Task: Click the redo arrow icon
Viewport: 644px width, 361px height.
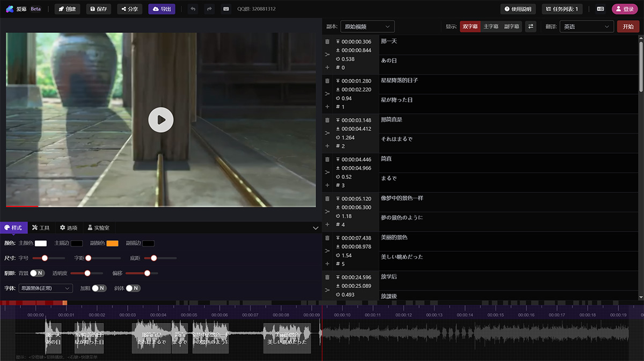Action: click(x=209, y=9)
